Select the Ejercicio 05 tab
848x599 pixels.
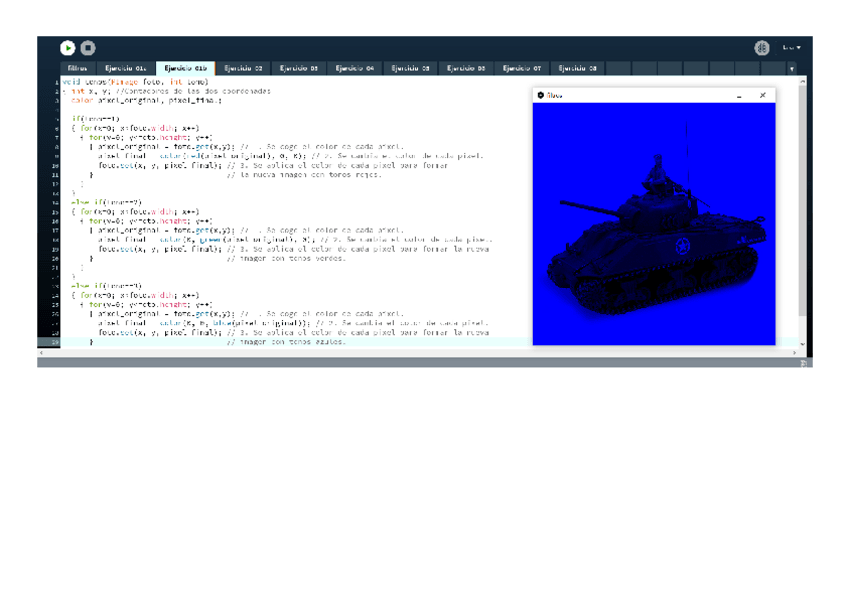click(x=411, y=69)
